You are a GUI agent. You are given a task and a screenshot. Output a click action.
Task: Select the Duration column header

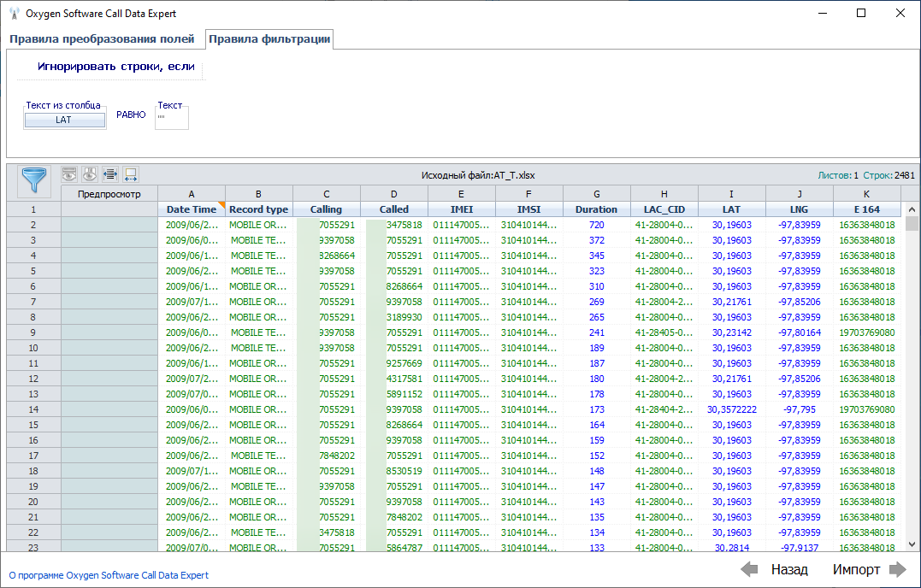(x=596, y=209)
